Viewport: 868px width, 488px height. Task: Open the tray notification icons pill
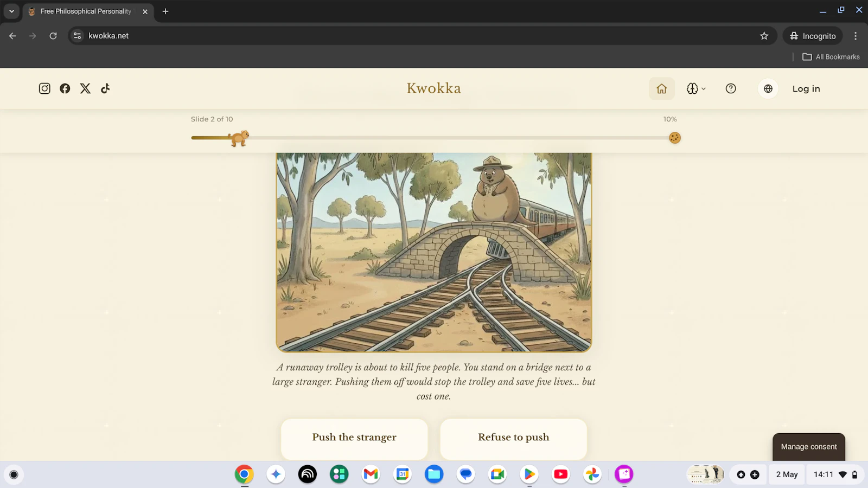click(x=748, y=474)
